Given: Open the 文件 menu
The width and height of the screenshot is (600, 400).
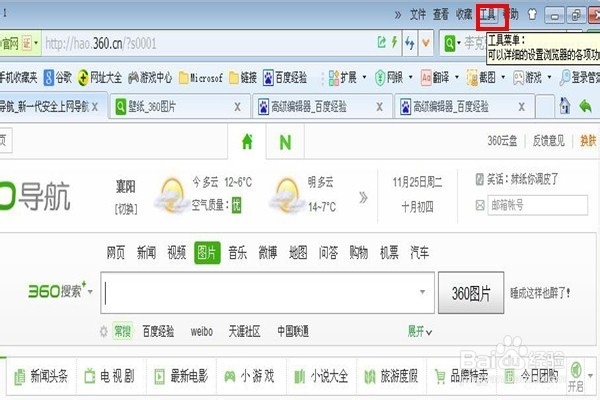Looking at the screenshot, I should pyautogui.click(x=418, y=15).
